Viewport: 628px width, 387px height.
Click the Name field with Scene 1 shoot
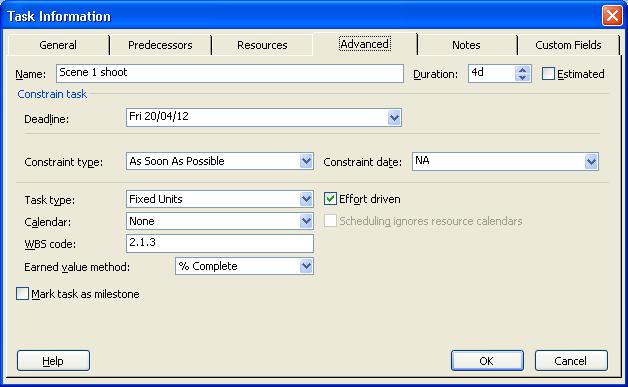[x=230, y=73]
